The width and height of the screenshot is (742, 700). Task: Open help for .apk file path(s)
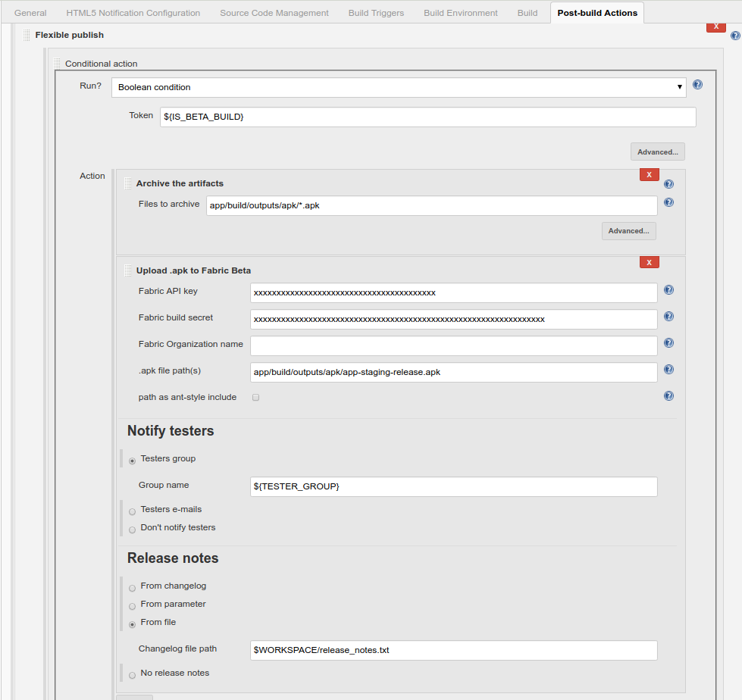click(668, 370)
